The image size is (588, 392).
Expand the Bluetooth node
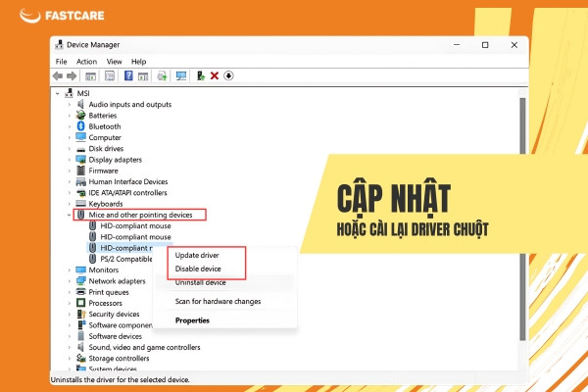pyautogui.click(x=69, y=126)
